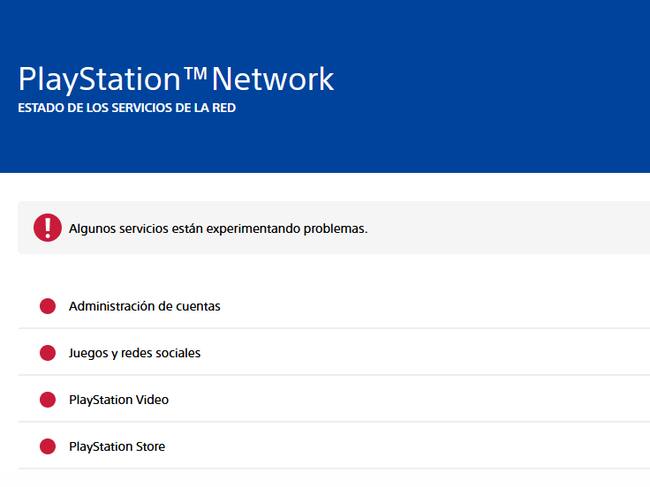
Task: Click the red exclamation alert icon
Action: tap(47, 228)
